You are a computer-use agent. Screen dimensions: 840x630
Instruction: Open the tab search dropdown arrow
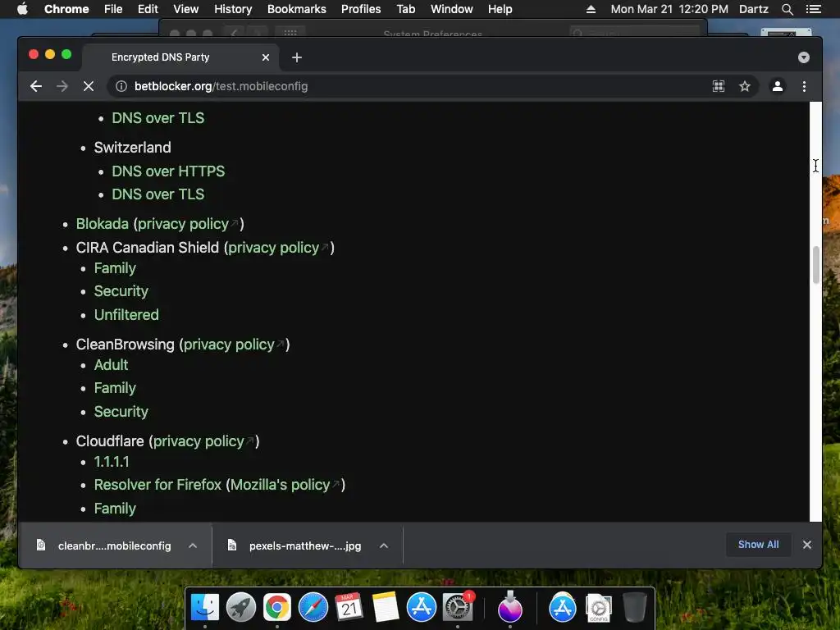[804, 57]
